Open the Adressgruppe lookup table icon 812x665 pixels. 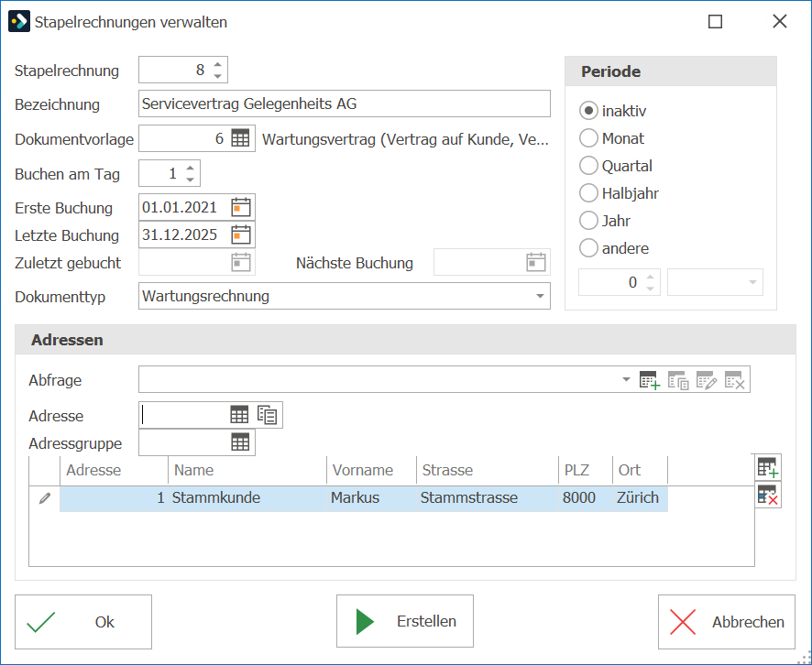(240, 442)
